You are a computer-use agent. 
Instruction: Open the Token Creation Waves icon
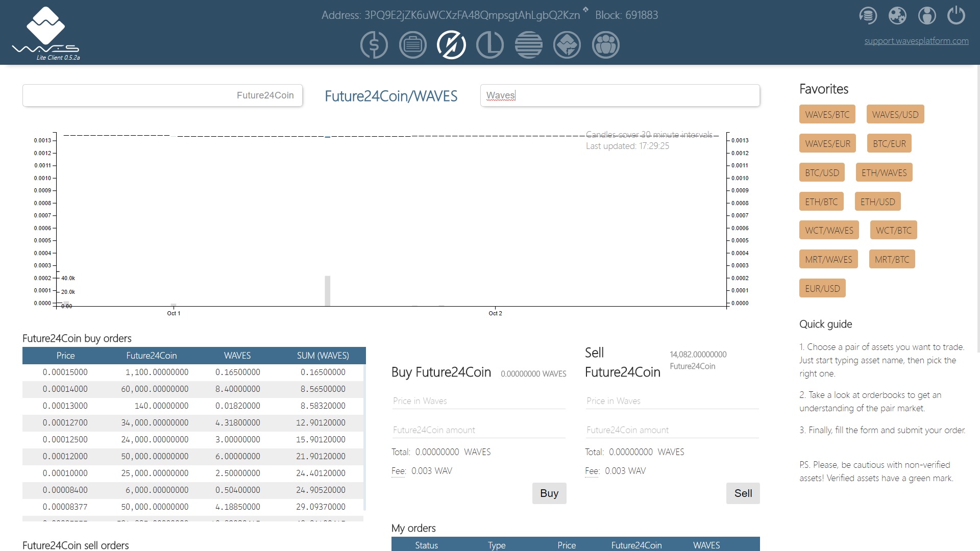coord(567,45)
